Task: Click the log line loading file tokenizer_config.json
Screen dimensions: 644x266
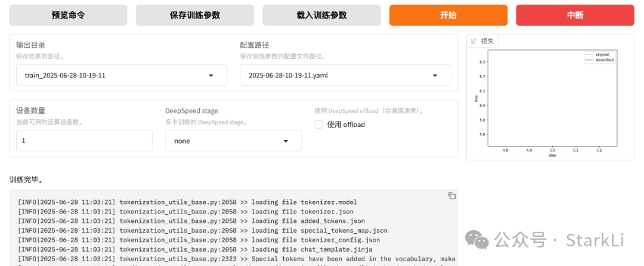Action: (199, 240)
